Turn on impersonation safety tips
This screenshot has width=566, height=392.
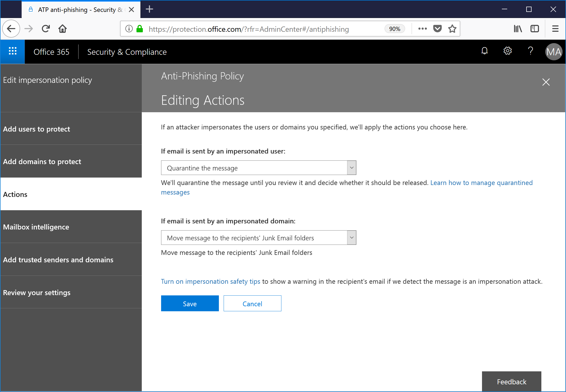pyautogui.click(x=211, y=281)
